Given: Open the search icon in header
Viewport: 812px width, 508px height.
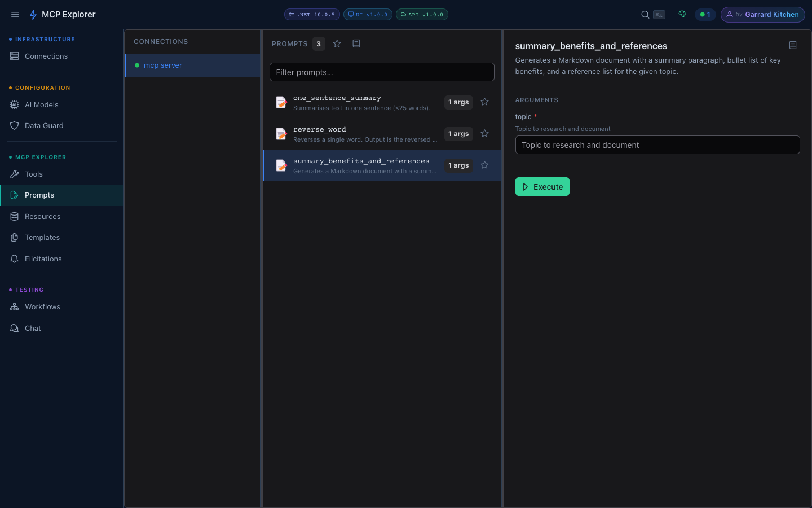Looking at the screenshot, I should tap(645, 15).
